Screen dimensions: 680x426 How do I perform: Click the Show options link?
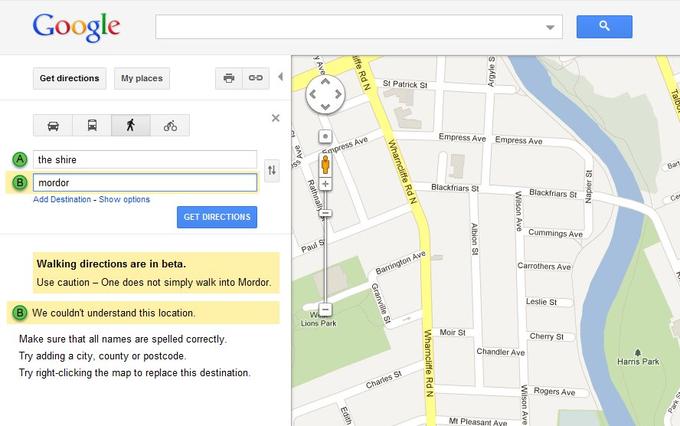(124, 200)
